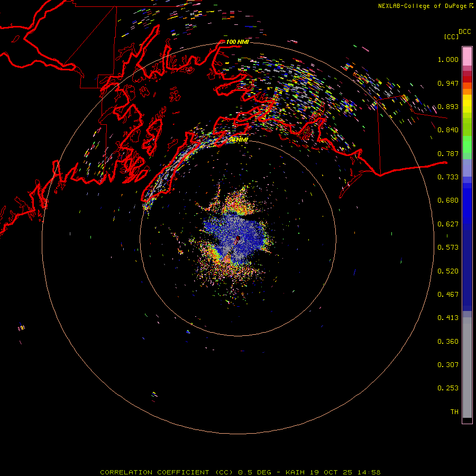
Task: Click the 0.573 legend value
Action: [448, 248]
